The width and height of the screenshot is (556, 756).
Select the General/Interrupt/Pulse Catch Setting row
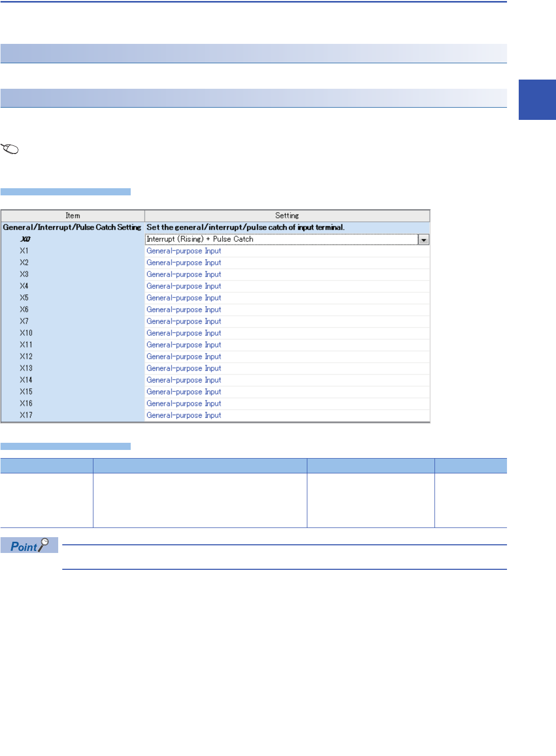pos(72,228)
